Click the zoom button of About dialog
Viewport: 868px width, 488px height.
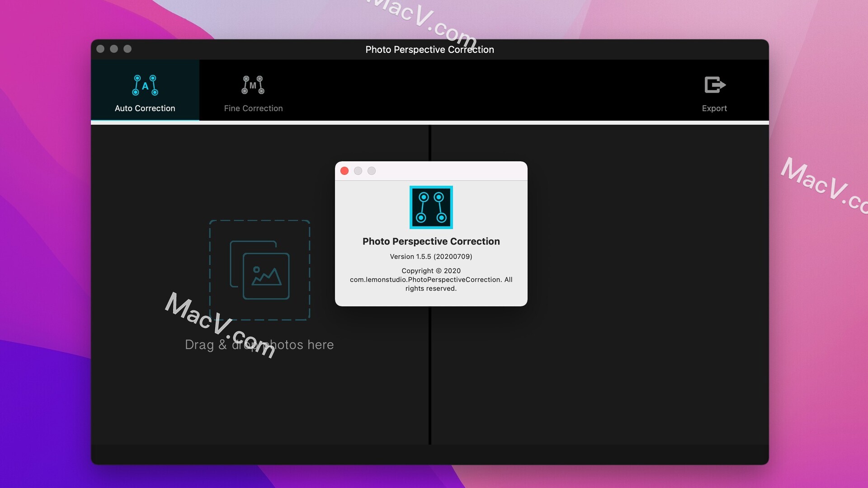(x=372, y=171)
